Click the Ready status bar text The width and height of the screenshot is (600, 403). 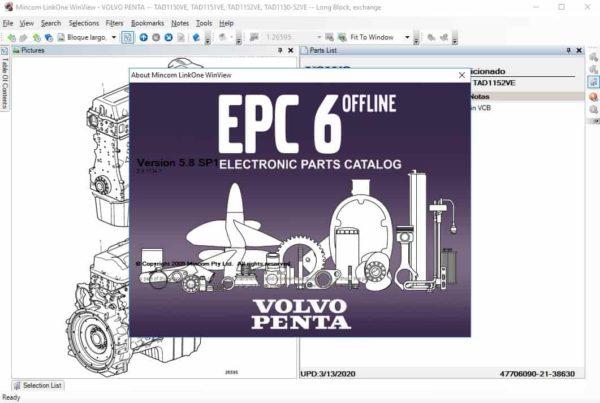[x=11, y=398]
